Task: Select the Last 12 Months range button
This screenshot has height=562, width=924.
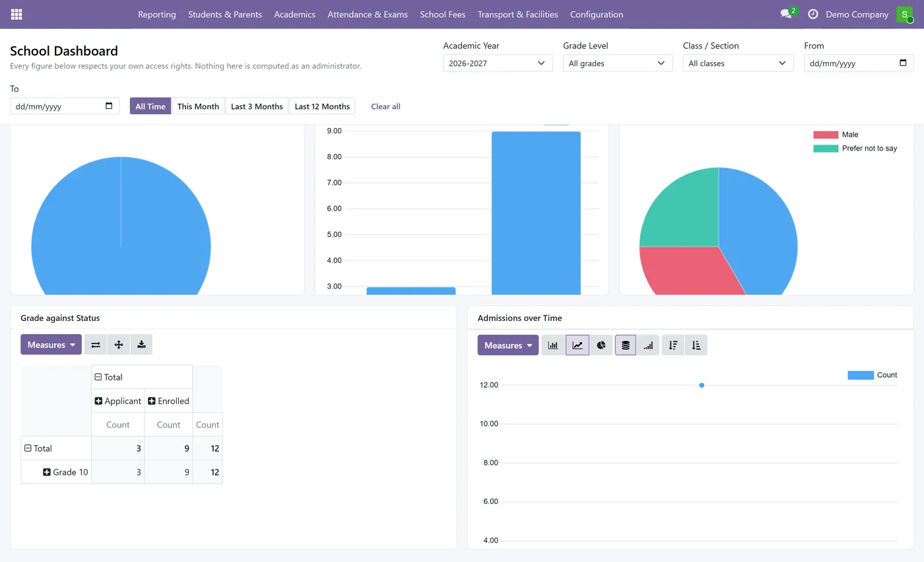Action: click(322, 106)
